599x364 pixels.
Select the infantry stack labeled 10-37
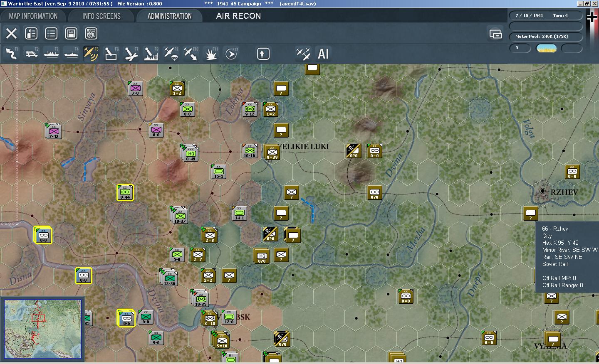179,215
